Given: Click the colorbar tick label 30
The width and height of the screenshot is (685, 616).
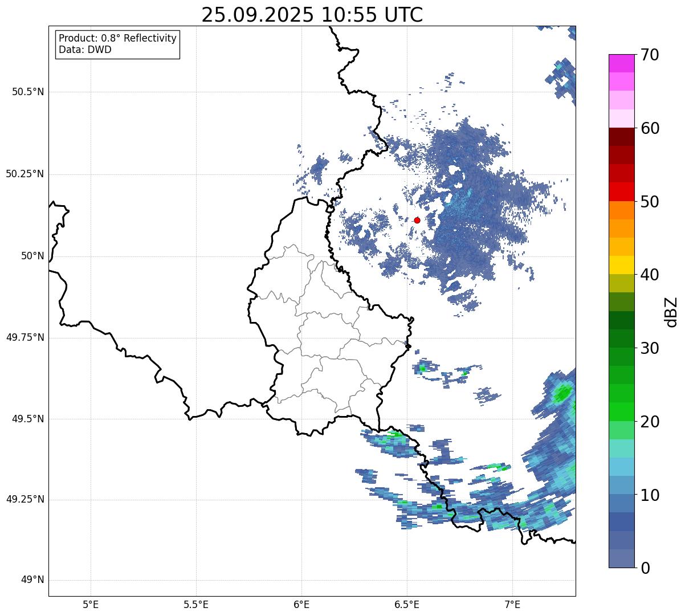Looking at the screenshot, I should click(650, 348).
